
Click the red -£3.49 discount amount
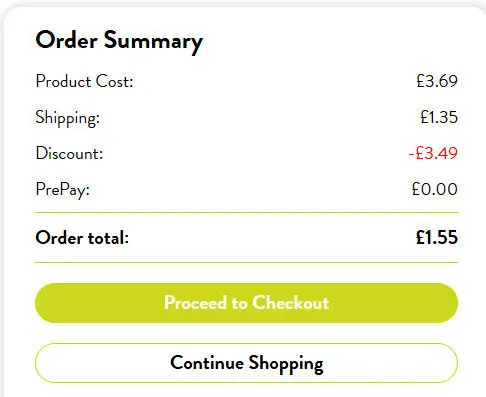point(433,153)
